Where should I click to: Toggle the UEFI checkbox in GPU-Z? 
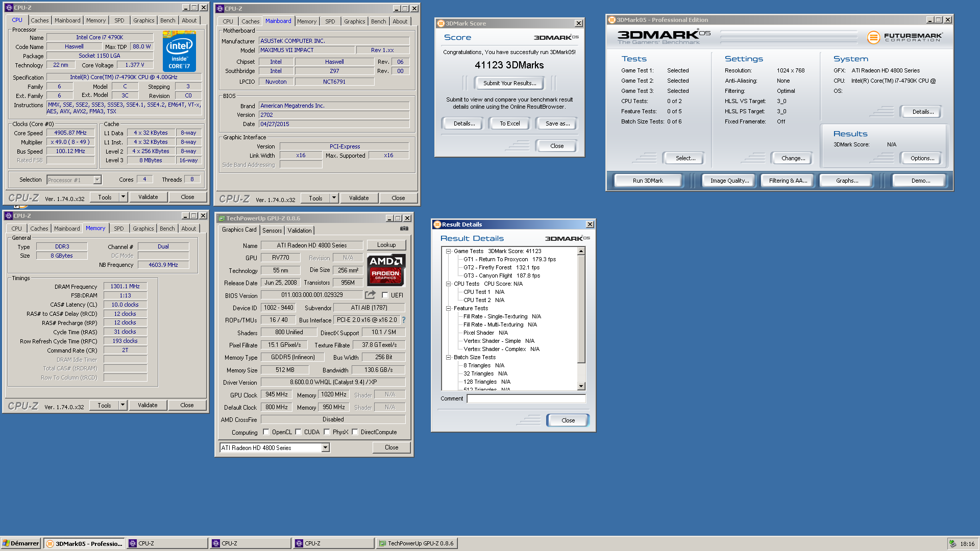385,295
